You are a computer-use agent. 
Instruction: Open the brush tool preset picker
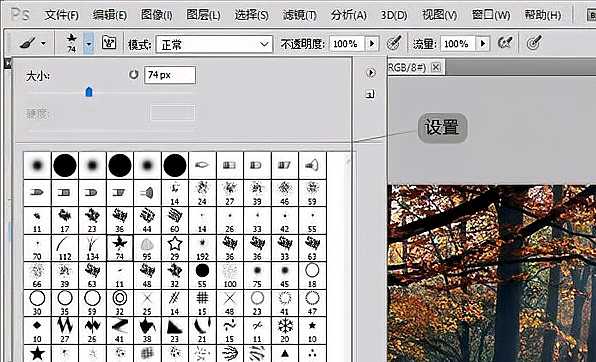click(x=33, y=43)
